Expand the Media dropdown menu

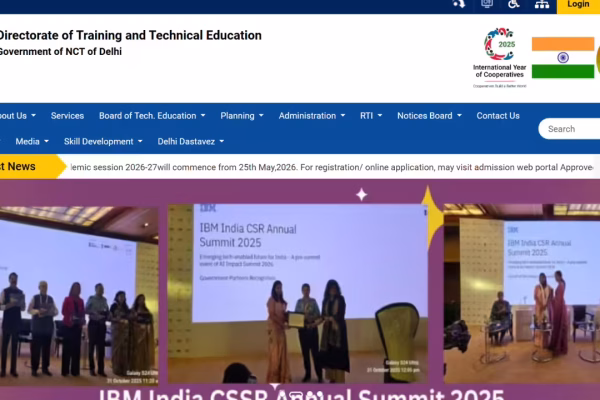32,142
